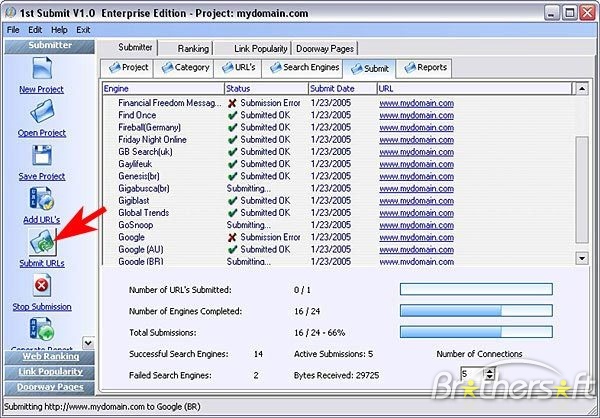
Task: Open the www.mydomain.com link for Google (AU)
Action: click(x=417, y=250)
